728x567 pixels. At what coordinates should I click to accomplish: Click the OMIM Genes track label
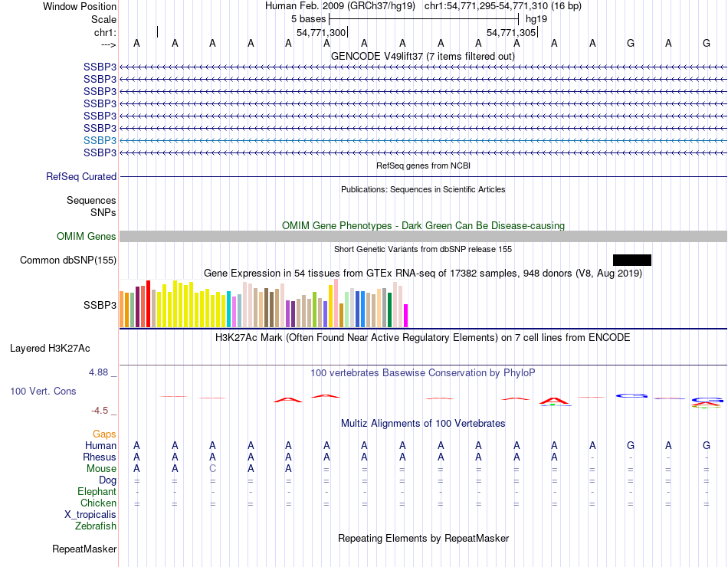click(86, 236)
